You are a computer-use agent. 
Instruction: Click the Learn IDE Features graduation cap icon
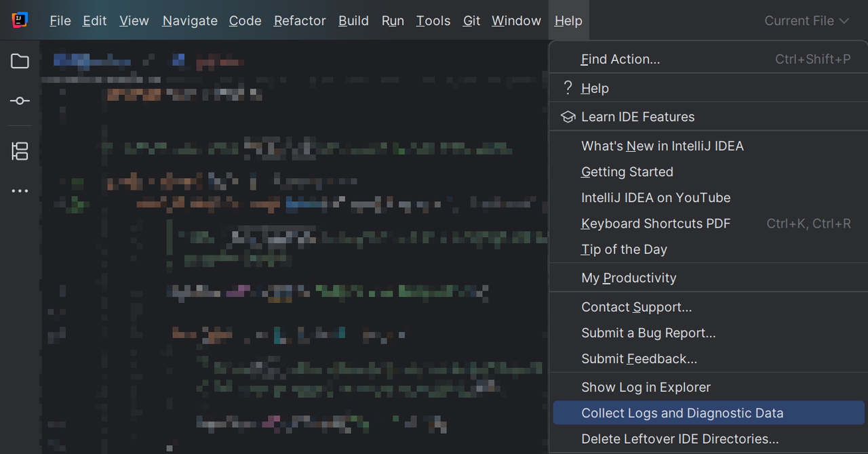[568, 117]
